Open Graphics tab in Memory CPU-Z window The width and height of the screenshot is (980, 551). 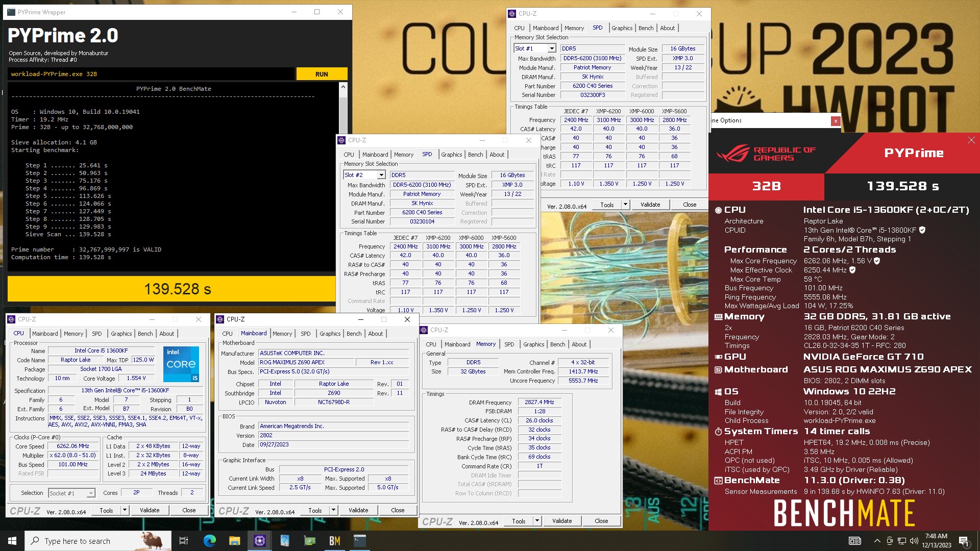533,344
